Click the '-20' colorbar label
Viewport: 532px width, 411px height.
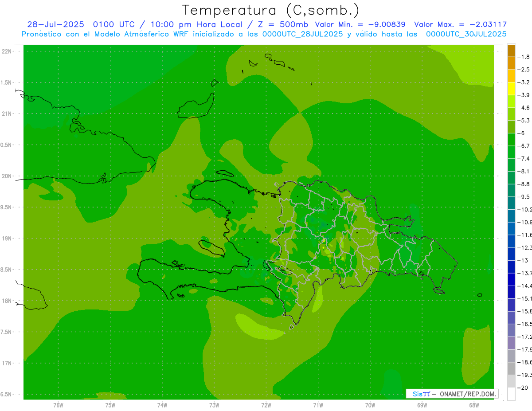pos(523,387)
